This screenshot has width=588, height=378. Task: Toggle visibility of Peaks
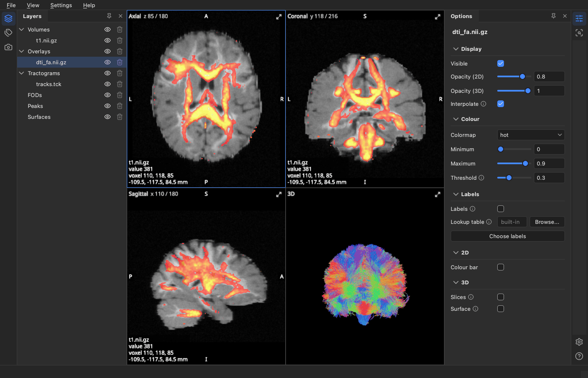[108, 106]
